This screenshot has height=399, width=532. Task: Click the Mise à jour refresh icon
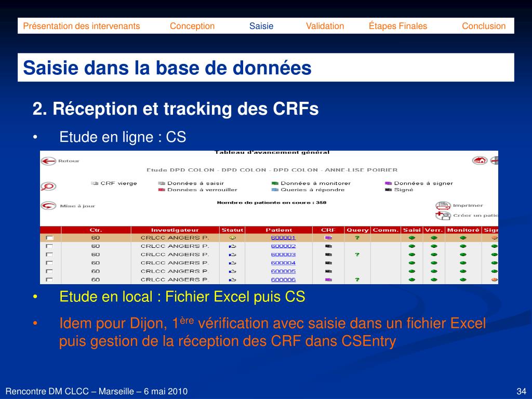[x=48, y=206]
